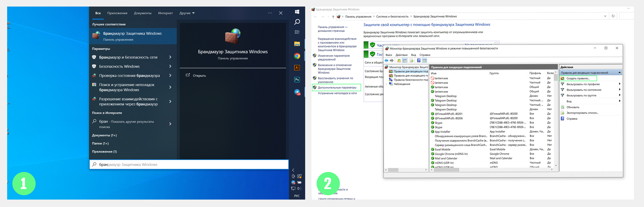Screen dimensions: 644x207
Task: Click Восстановить значения по умолчанию link
Action: coord(335,80)
